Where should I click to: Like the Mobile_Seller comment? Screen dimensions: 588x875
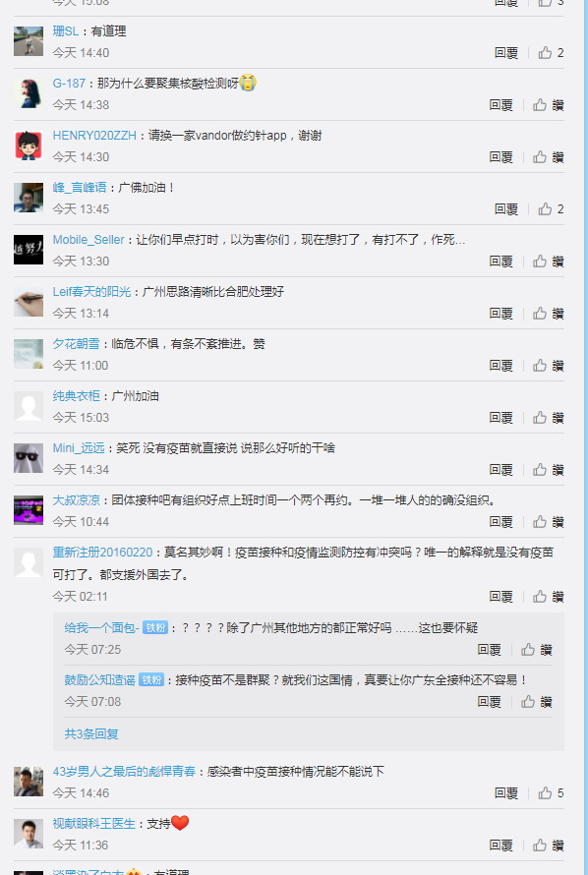[548, 262]
